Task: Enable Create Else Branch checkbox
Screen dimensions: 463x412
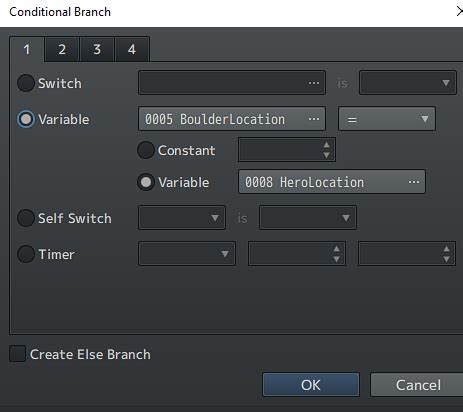Action: tap(17, 354)
